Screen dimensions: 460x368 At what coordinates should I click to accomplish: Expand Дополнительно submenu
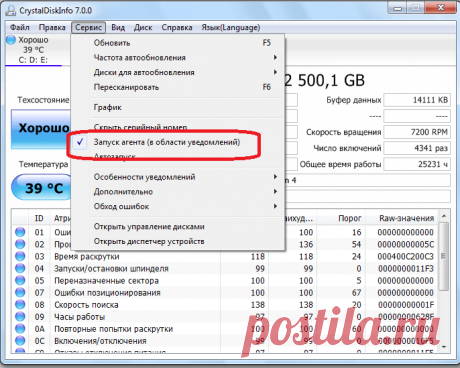tap(178, 192)
